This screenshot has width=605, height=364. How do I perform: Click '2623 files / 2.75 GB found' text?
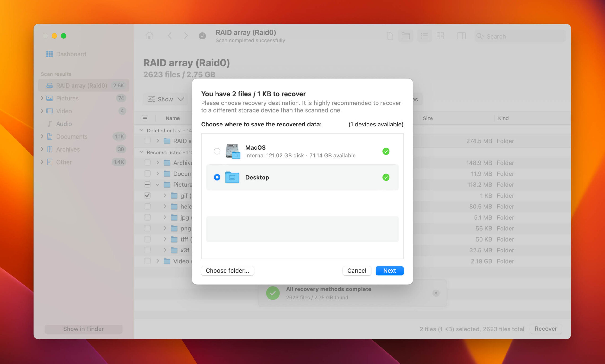click(317, 298)
